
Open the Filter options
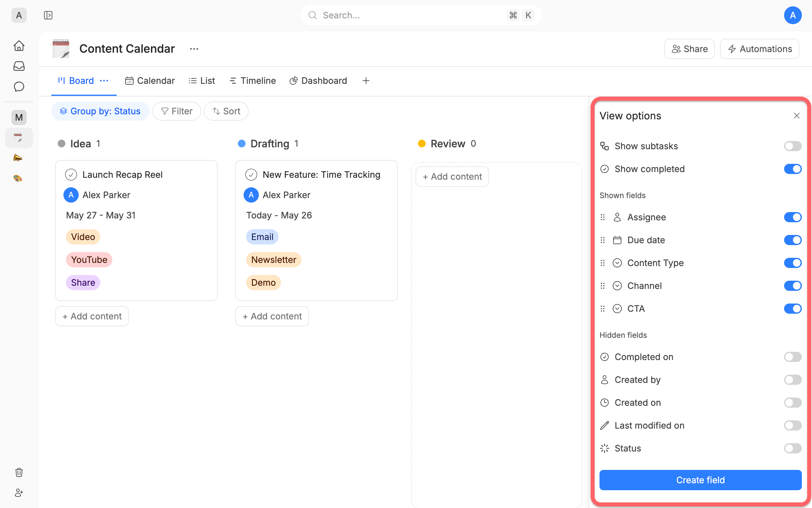[x=176, y=111]
